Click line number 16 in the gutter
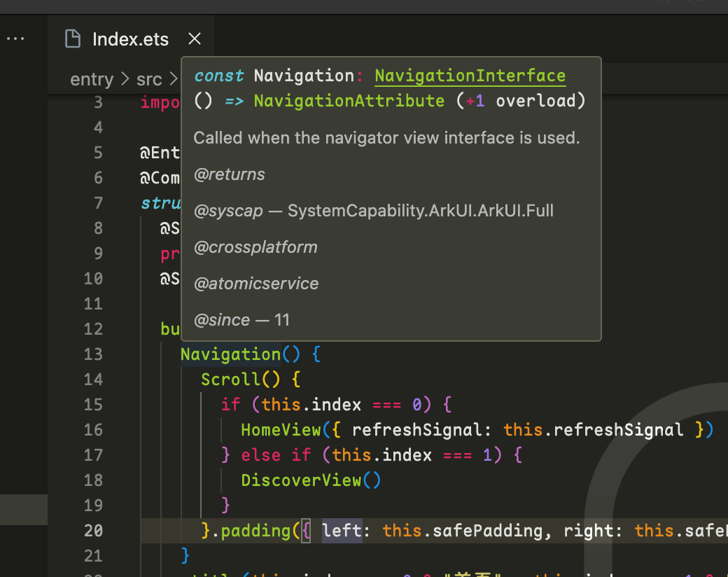Viewport: 728px width, 577px height. [x=93, y=430]
